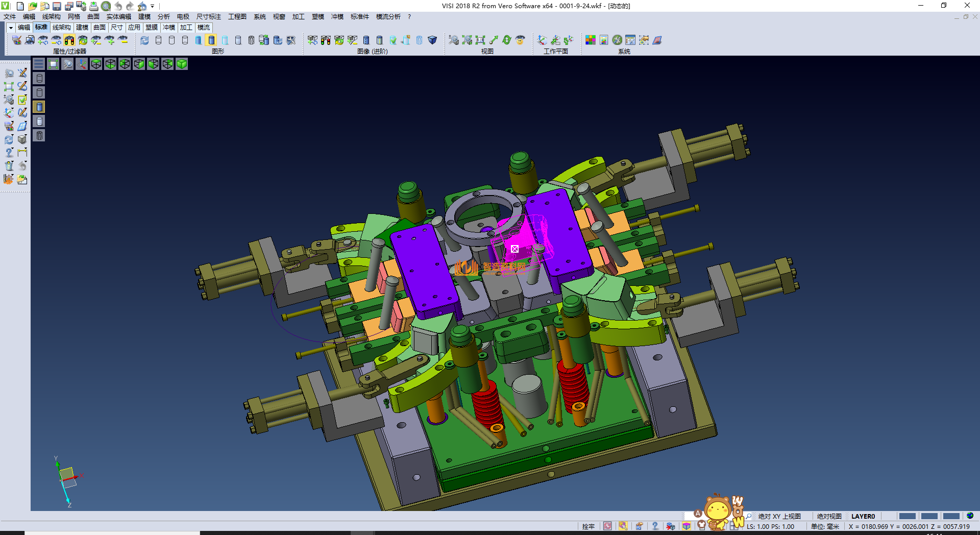This screenshot has width=980, height=535.
Task: Click the Open file icon in quick access toolbar
Action: tap(32, 6)
